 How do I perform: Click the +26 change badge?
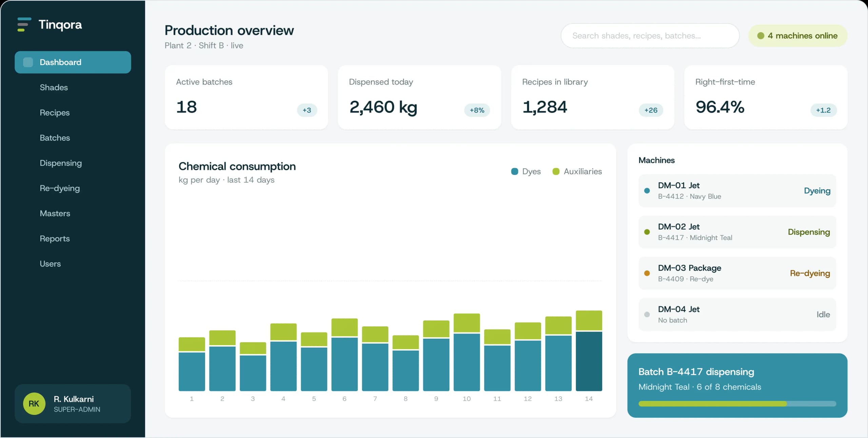pos(651,110)
